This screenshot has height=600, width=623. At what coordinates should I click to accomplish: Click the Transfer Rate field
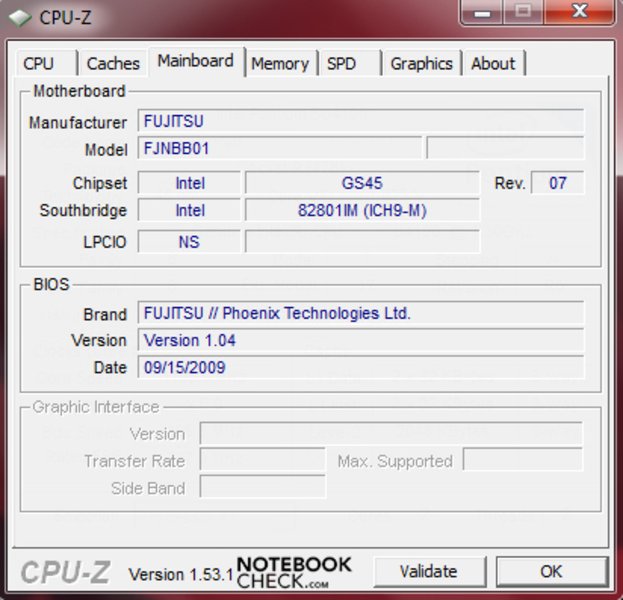[x=263, y=460]
